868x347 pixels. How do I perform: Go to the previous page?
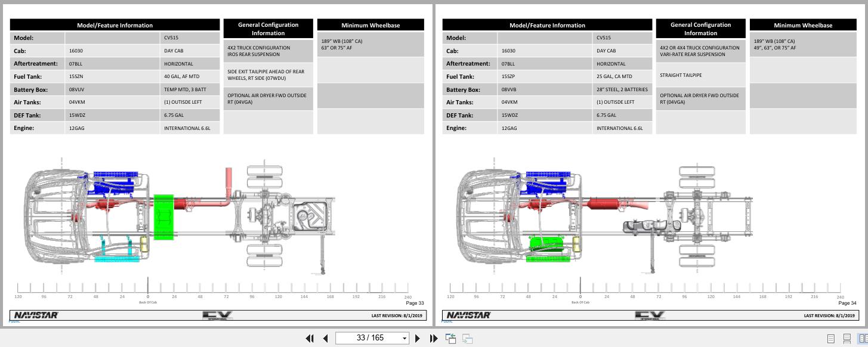pos(326,338)
